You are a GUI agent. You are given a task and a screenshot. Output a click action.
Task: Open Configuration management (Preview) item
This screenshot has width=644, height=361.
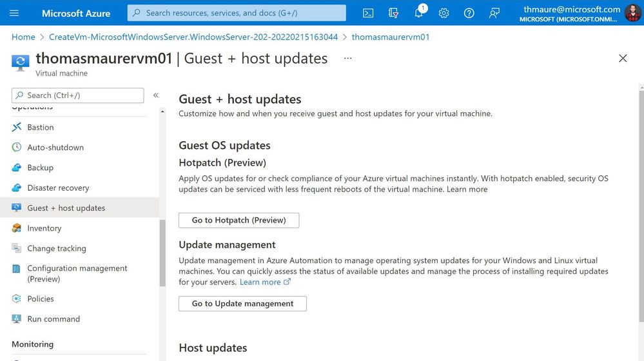[x=77, y=273]
